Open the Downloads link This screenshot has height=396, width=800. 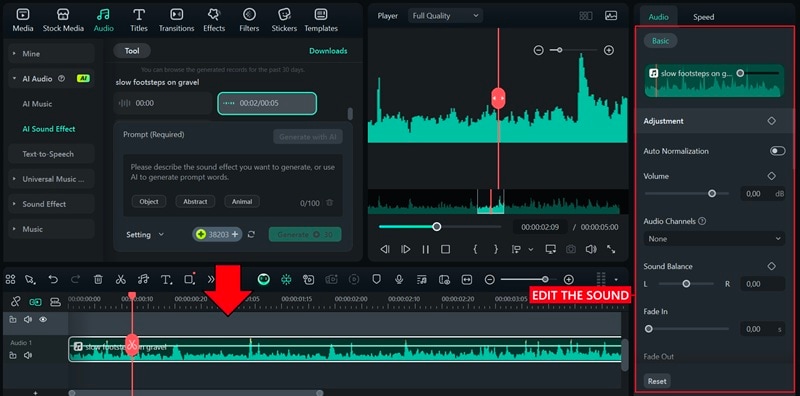click(x=328, y=51)
